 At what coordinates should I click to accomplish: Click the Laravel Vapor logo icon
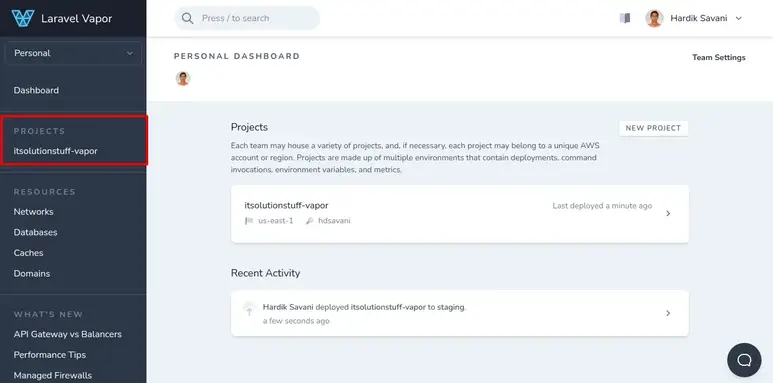(x=23, y=18)
